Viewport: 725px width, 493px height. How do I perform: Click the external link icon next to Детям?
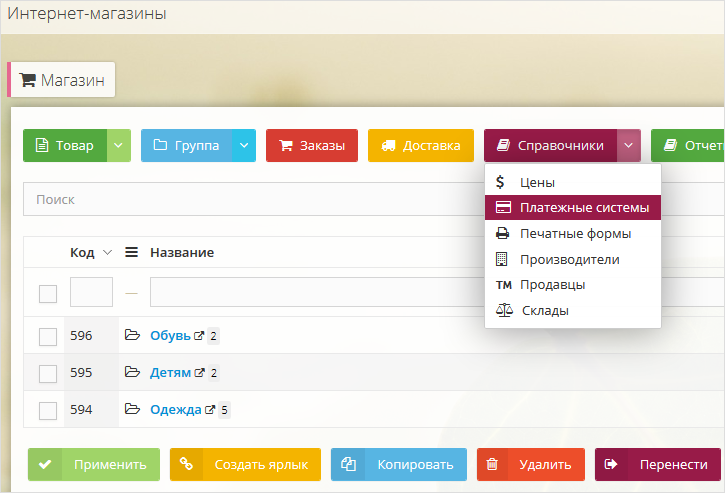[x=200, y=373]
